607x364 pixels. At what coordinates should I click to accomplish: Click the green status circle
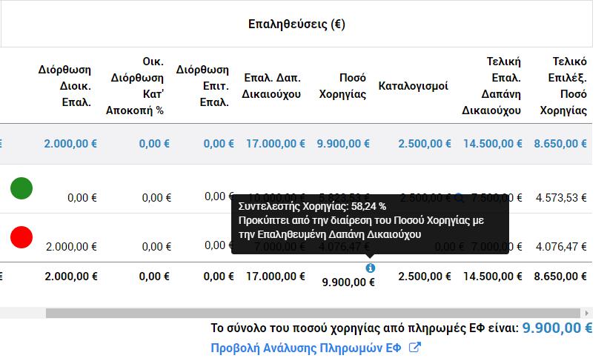pyautogui.click(x=21, y=188)
